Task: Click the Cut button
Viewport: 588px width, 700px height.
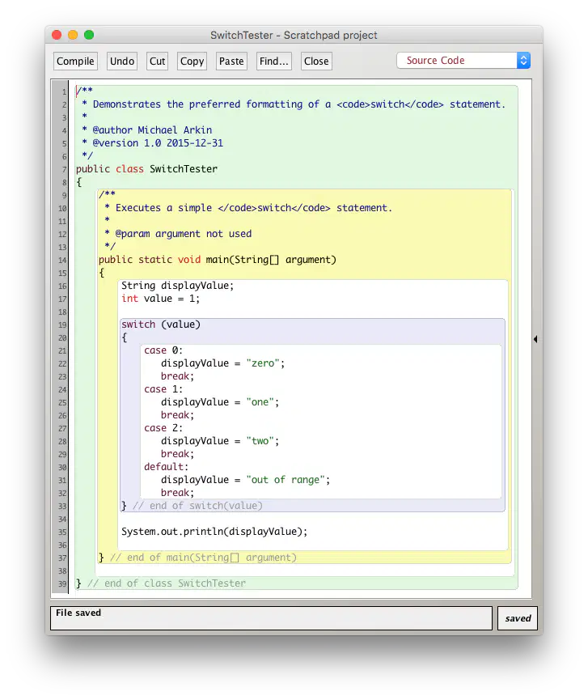Action: [157, 62]
